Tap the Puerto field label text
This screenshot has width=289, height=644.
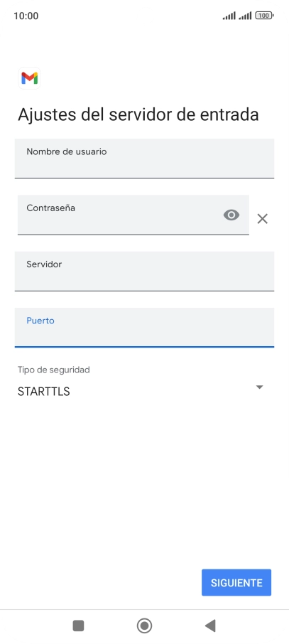[x=40, y=321]
